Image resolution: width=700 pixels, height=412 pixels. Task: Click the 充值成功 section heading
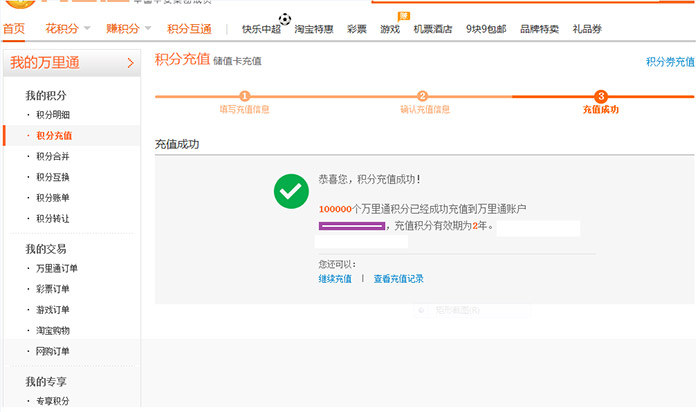click(x=177, y=144)
